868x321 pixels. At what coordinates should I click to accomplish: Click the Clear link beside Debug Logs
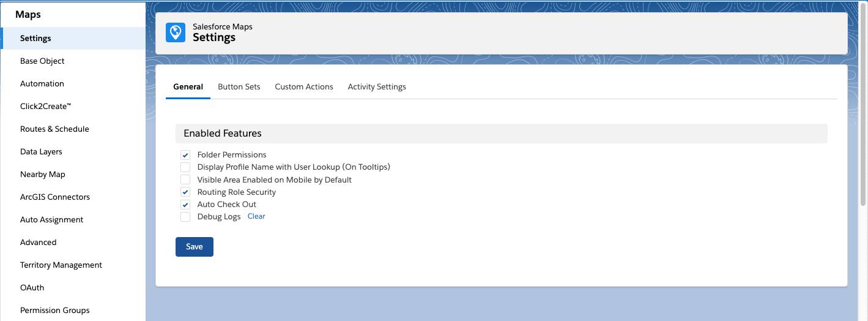(x=256, y=216)
